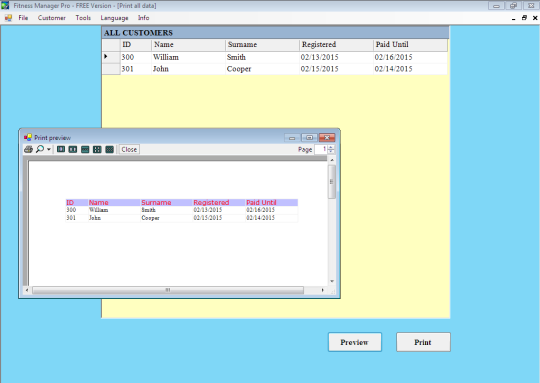Close Print preview window with red X
Image resolution: width=540 pixels, height=383 pixels.
pyautogui.click(x=327, y=138)
